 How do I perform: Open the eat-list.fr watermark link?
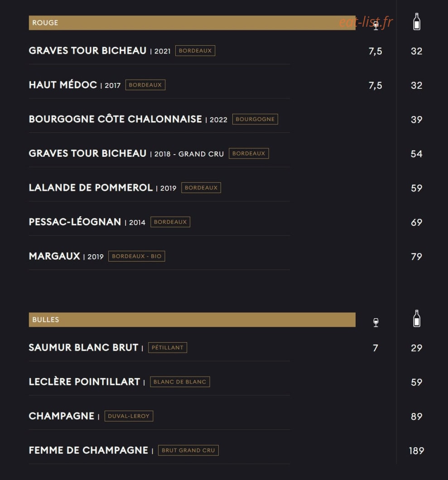[x=366, y=22]
